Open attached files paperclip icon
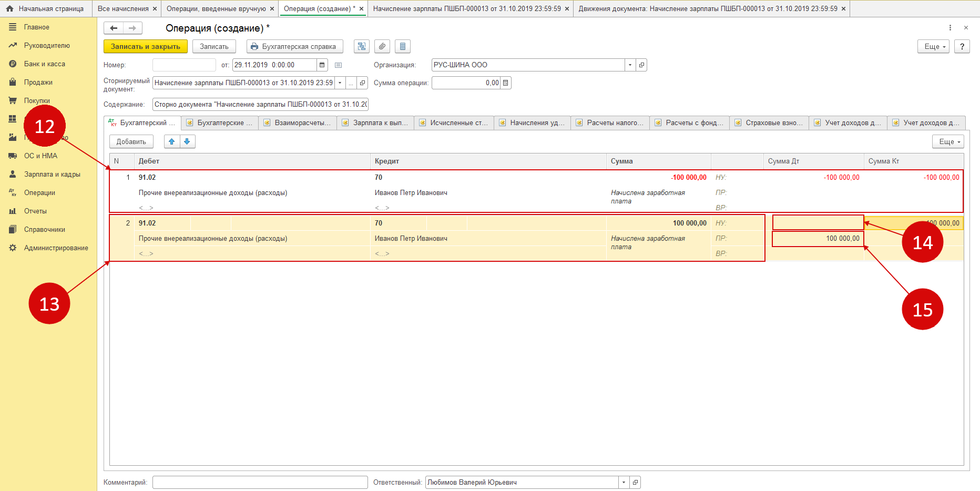980x491 pixels. pyautogui.click(x=382, y=46)
